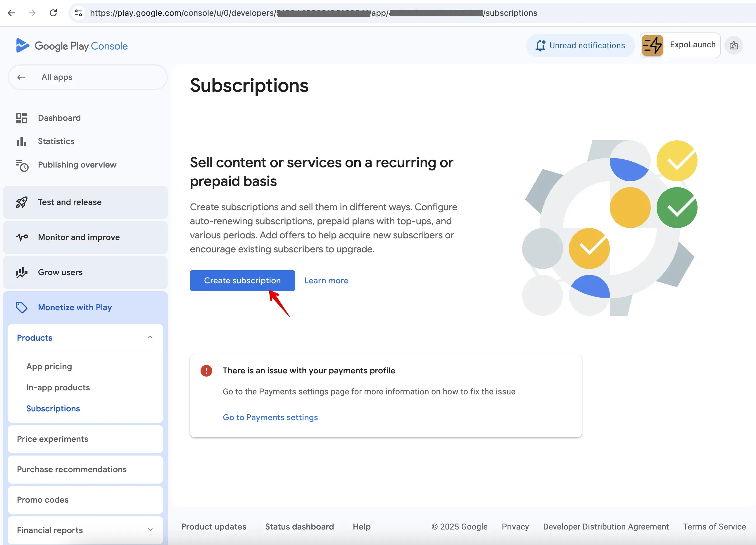Open the ExpoLaunch developer account switcher
The height and width of the screenshot is (545, 756).
tap(680, 45)
